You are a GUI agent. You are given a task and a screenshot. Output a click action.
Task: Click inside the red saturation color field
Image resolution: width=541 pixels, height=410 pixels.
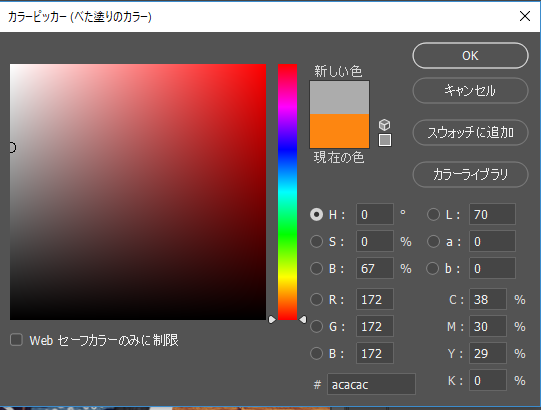(x=138, y=192)
